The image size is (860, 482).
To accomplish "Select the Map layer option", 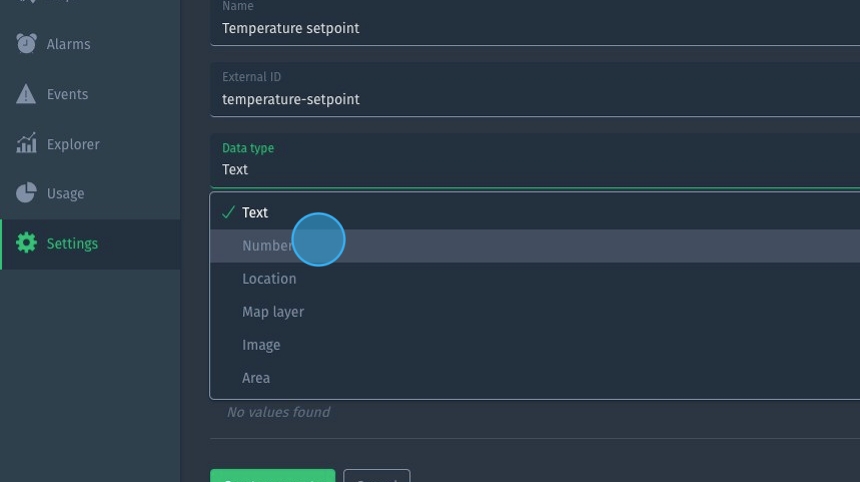I will click(x=273, y=312).
